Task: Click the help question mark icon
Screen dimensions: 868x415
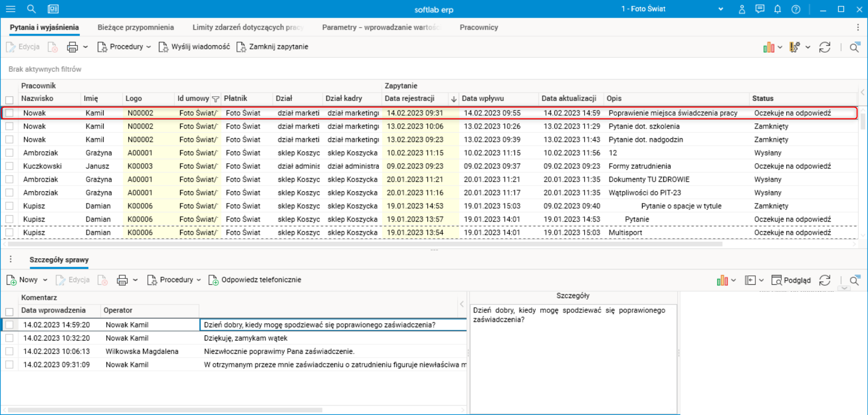Action: 795,9
